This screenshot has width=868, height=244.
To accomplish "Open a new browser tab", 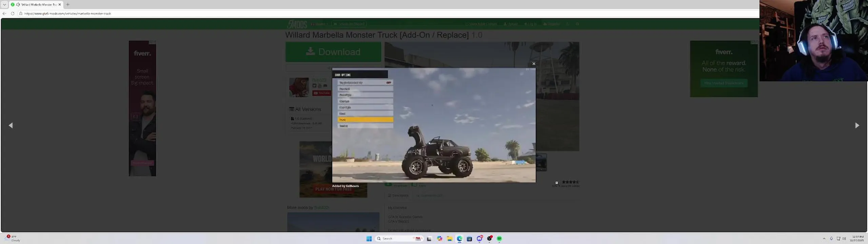I will [x=68, y=4].
